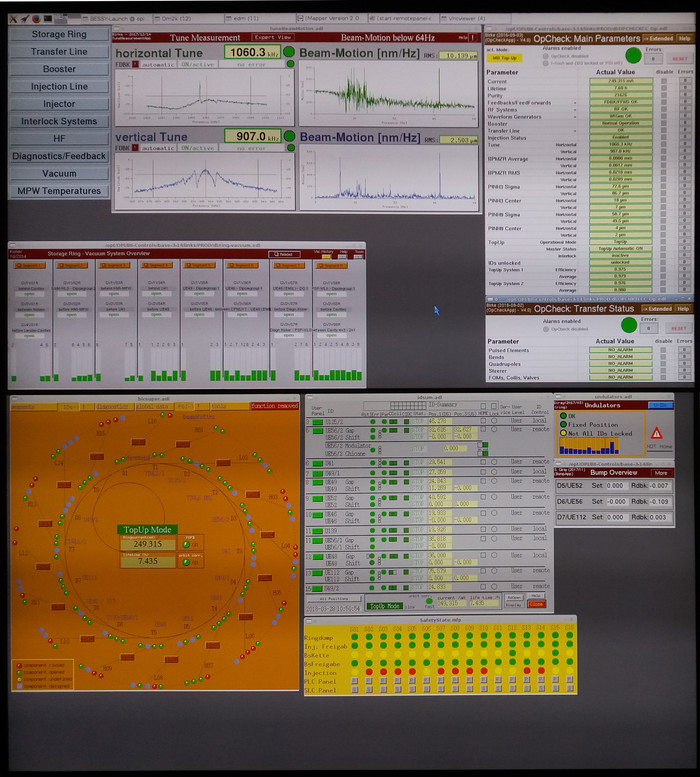Click the undulator warning triangle icon
Viewport: 700px width, 777px height.
(x=655, y=432)
